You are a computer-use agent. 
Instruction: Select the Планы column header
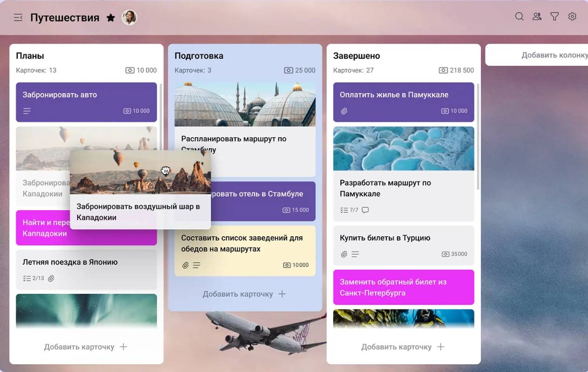click(x=30, y=56)
